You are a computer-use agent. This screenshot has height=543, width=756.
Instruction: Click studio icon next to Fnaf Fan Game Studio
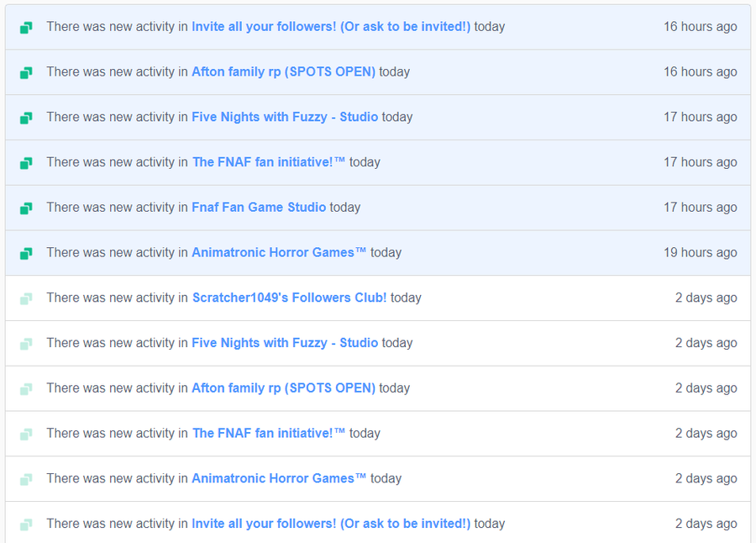tap(26, 208)
